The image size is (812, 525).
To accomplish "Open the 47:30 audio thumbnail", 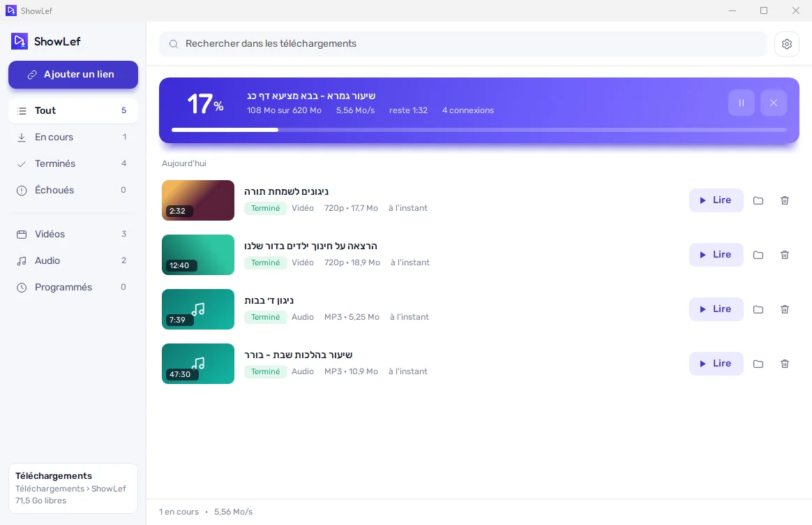I will [x=198, y=363].
